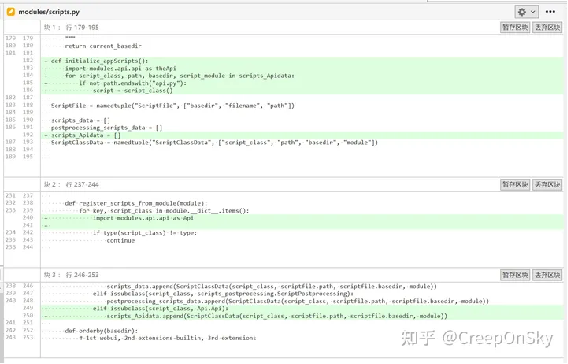Click new line number 192 in gutter
This screenshot has width=568, height=364.
coord(28,134)
